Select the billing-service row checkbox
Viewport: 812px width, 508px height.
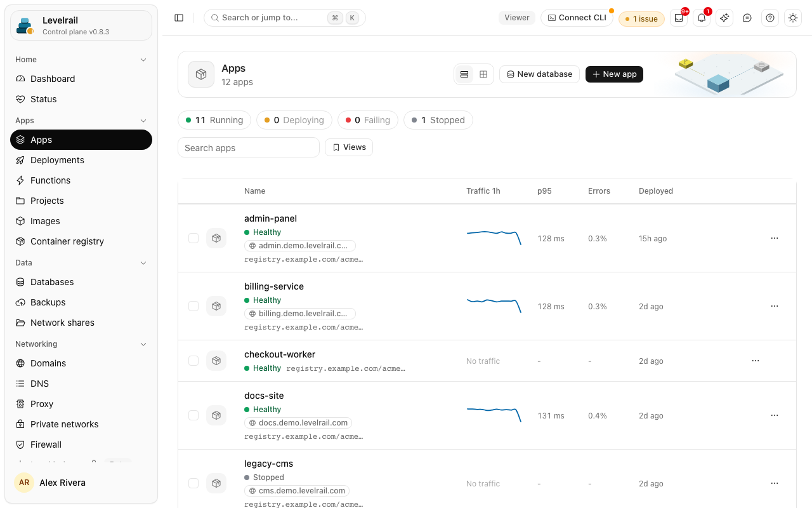pyautogui.click(x=193, y=306)
